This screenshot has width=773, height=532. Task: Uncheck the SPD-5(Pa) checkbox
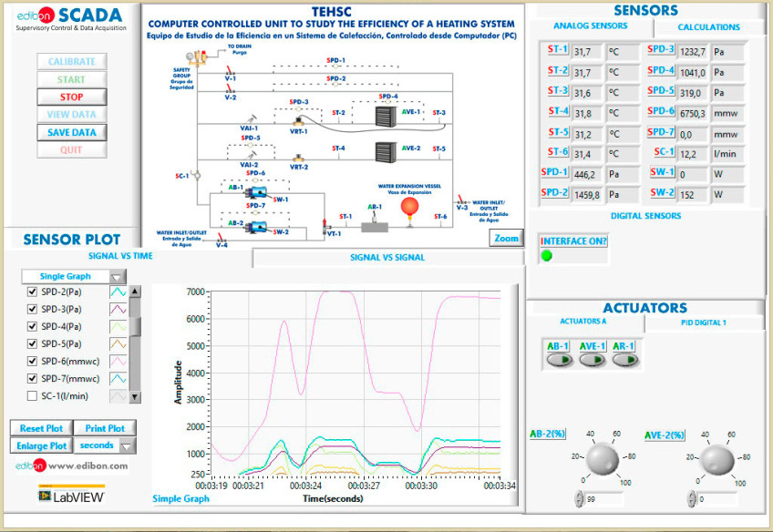(33, 343)
